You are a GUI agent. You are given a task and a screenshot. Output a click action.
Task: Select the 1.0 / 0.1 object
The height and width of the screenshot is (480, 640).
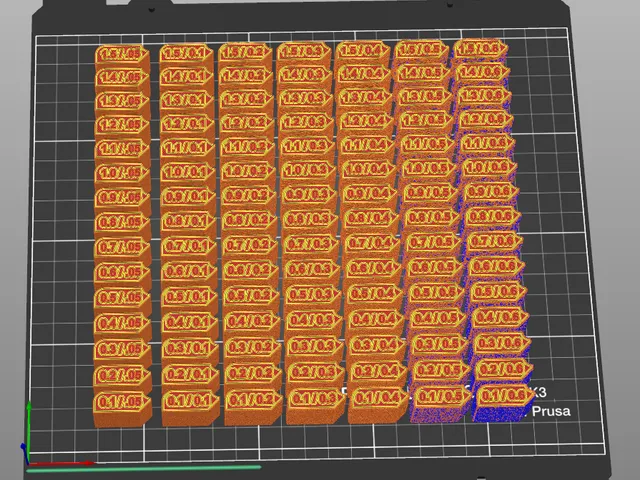(x=187, y=172)
